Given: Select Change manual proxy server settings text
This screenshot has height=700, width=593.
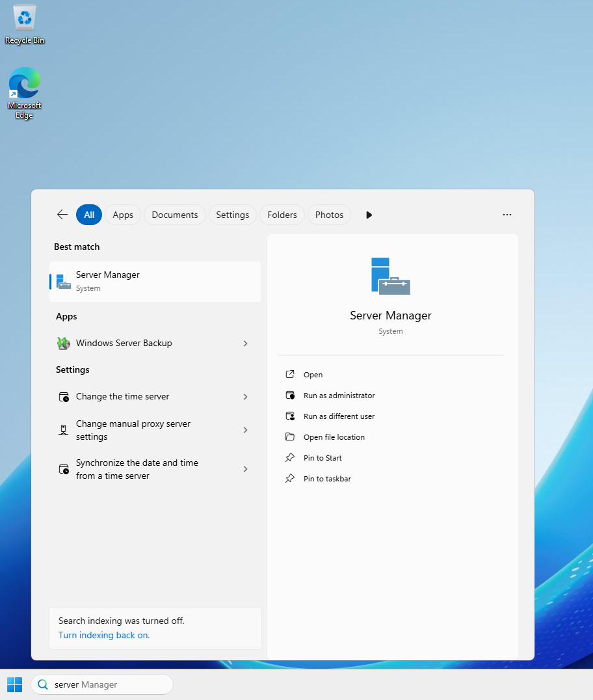Looking at the screenshot, I should [x=133, y=430].
